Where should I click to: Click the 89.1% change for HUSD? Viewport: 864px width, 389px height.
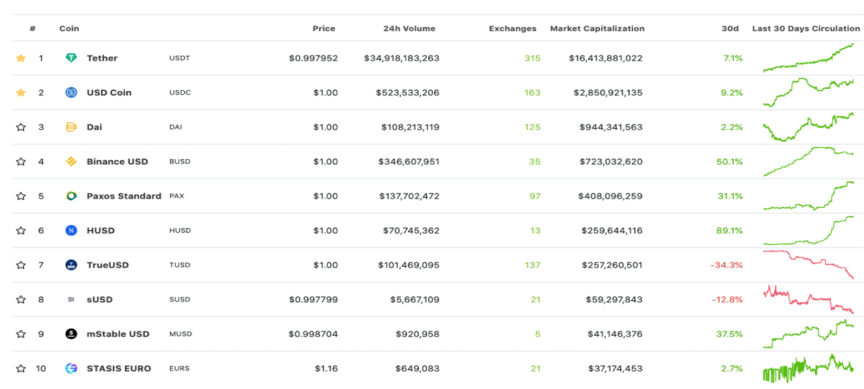click(x=729, y=230)
